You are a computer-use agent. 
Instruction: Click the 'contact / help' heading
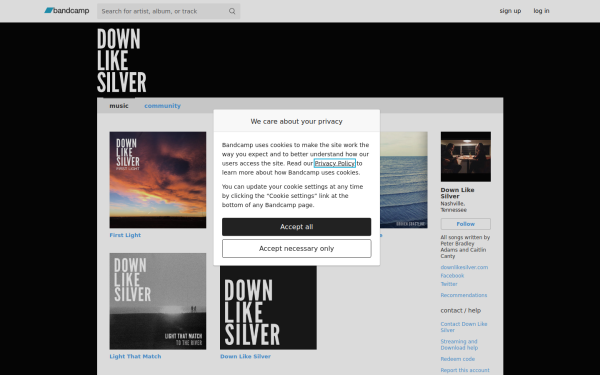(461, 310)
